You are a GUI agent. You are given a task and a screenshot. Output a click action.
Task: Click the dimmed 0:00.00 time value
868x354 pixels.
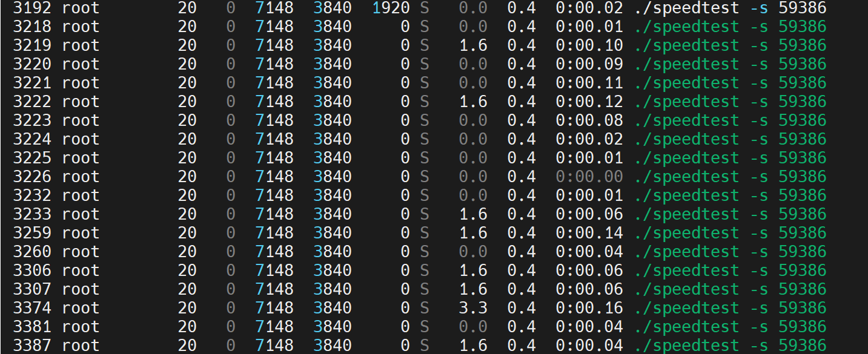pos(589,177)
